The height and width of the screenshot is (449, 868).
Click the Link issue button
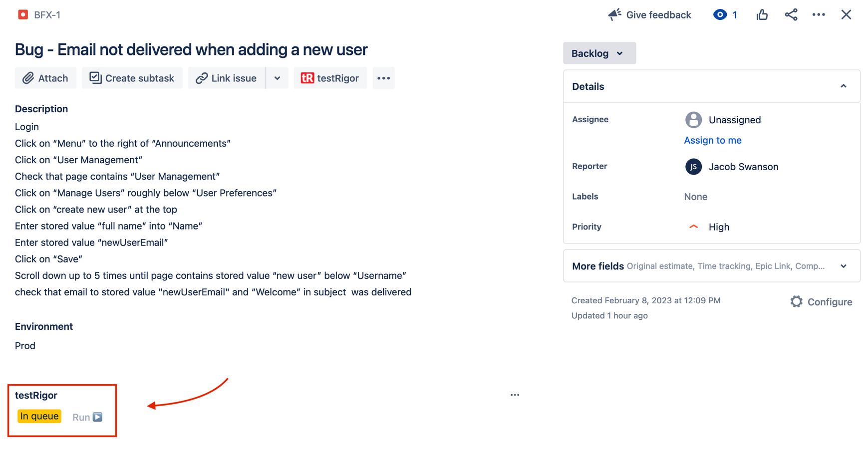[x=227, y=78]
